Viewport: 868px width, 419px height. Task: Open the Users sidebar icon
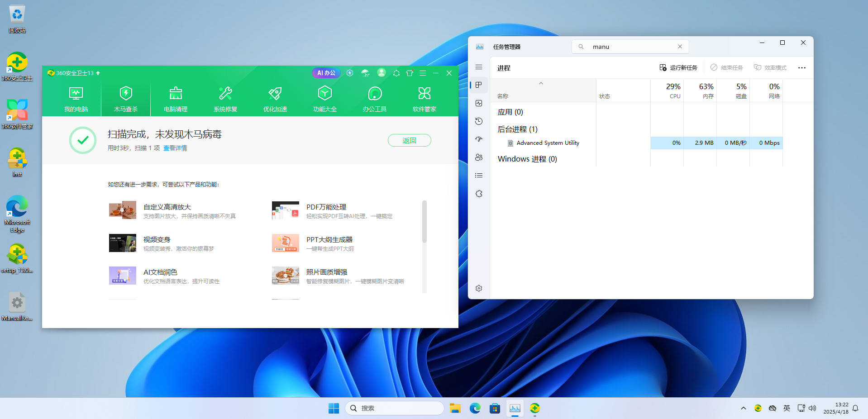point(479,157)
